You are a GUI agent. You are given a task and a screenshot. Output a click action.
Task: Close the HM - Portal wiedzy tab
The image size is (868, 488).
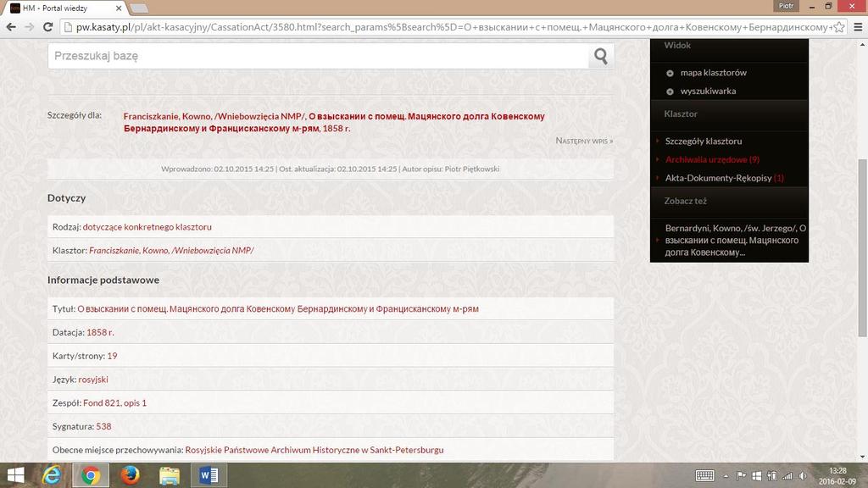119,8
